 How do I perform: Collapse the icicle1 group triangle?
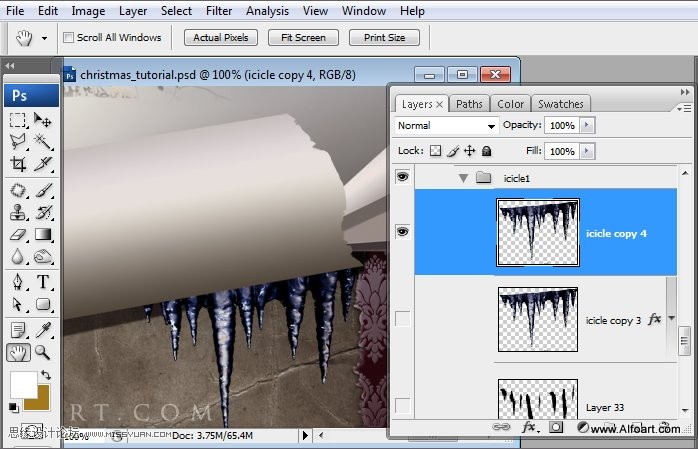[463, 178]
